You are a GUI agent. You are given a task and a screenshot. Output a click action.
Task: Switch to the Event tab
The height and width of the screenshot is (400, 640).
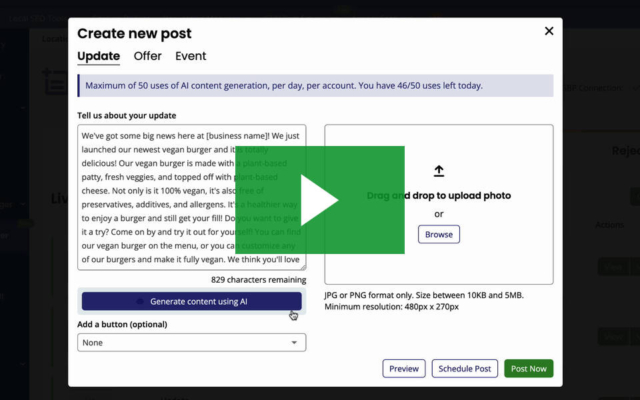[x=191, y=56]
